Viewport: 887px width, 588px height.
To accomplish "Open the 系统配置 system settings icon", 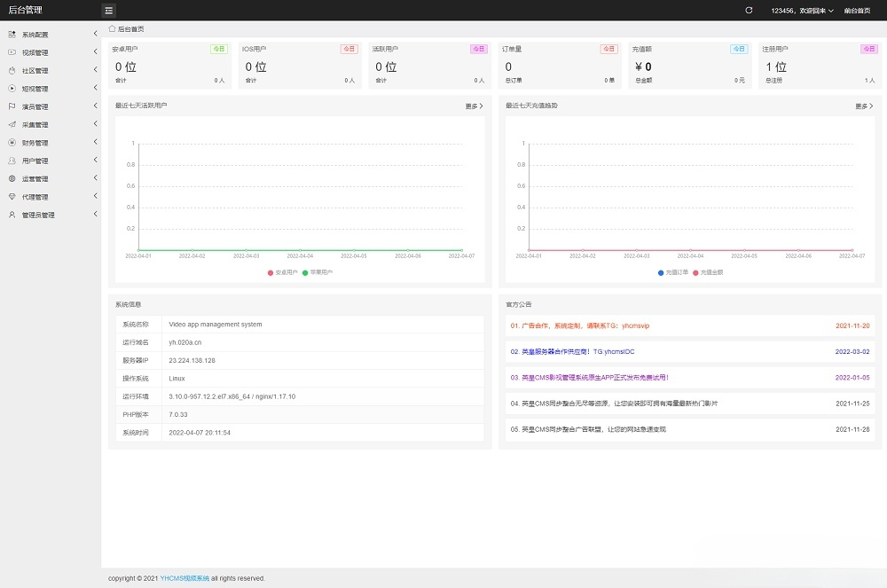I will [12, 35].
